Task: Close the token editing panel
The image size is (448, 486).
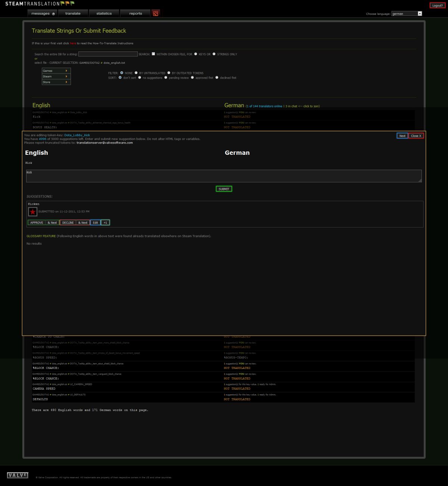Action: coord(416,136)
